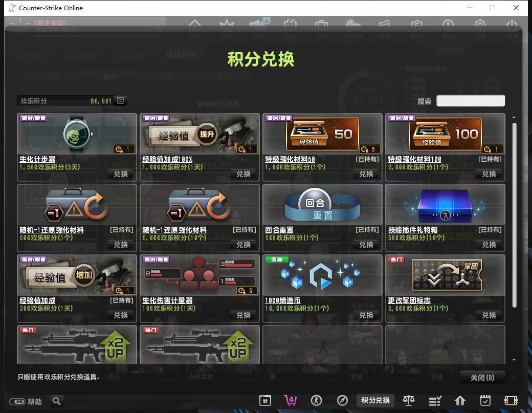The height and width of the screenshot is (413, 532).
Task: Click the calendar checkmark icon
Action: 485,400
